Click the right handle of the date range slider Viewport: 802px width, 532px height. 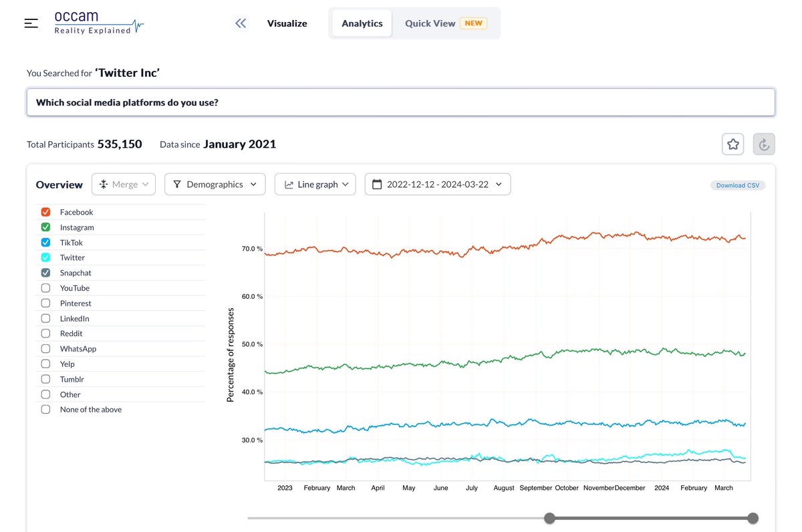point(753,518)
